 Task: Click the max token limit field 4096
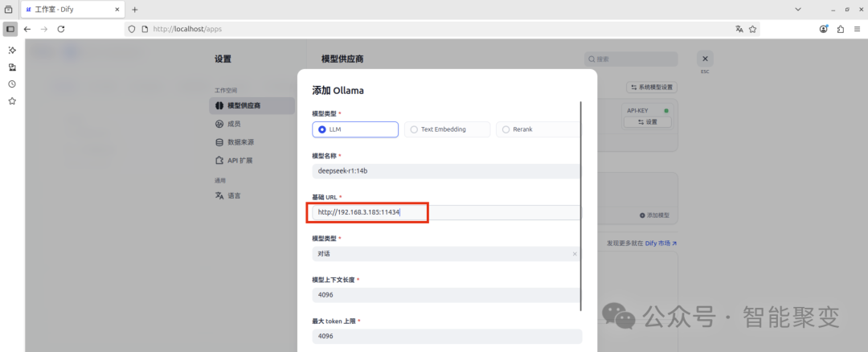(447, 337)
